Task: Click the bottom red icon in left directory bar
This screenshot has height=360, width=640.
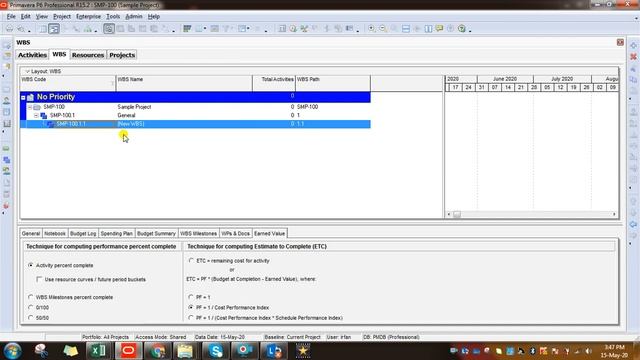Action: pyautogui.click(x=6, y=206)
